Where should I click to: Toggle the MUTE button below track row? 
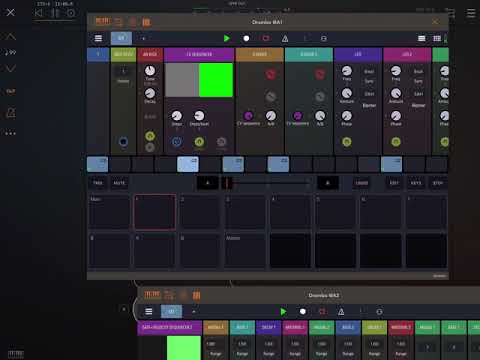(x=119, y=183)
